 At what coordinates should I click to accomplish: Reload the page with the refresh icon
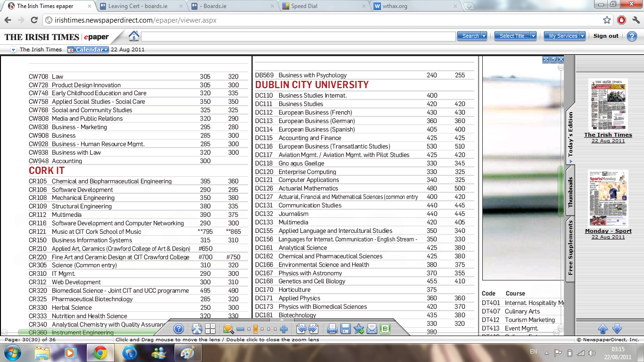[x=34, y=20]
